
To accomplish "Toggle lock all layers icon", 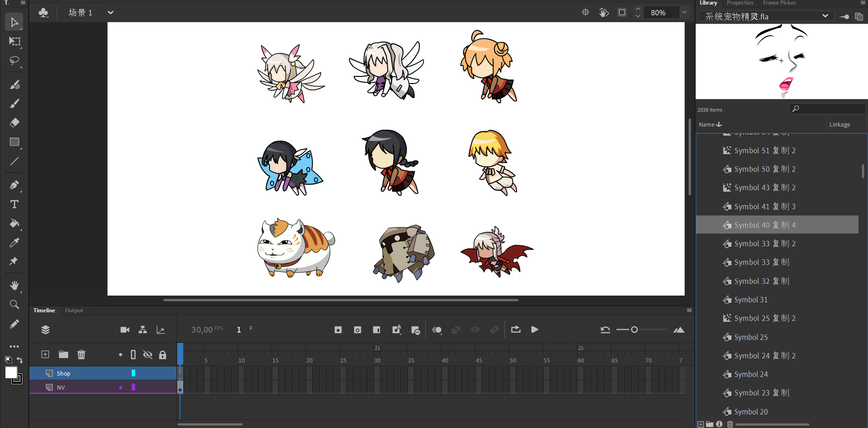I will tap(162, 355).
